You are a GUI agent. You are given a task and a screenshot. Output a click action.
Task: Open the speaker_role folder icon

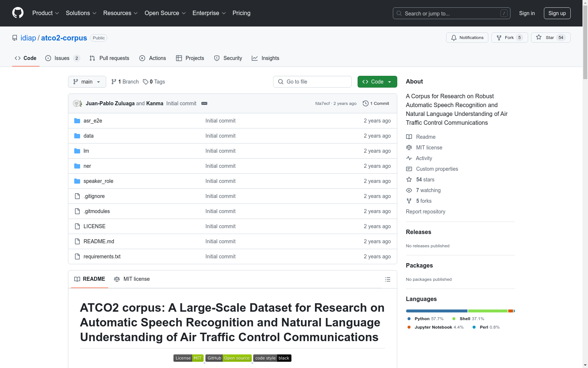pyautogui.click(x=77, y=181)
